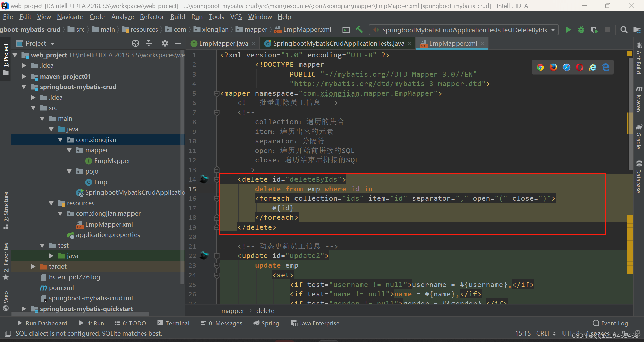
Task: Switch to EmpMapper.java tab
Action: click(x=223, y=43)
